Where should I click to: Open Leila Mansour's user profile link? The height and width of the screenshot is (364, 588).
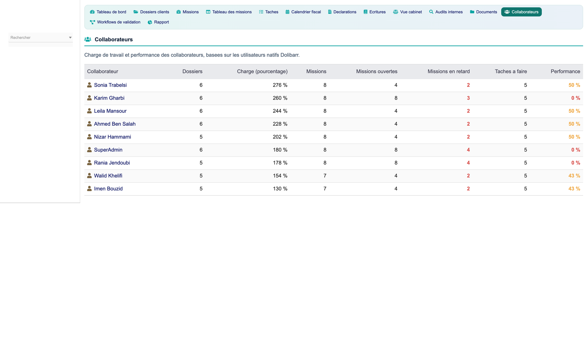110,111
